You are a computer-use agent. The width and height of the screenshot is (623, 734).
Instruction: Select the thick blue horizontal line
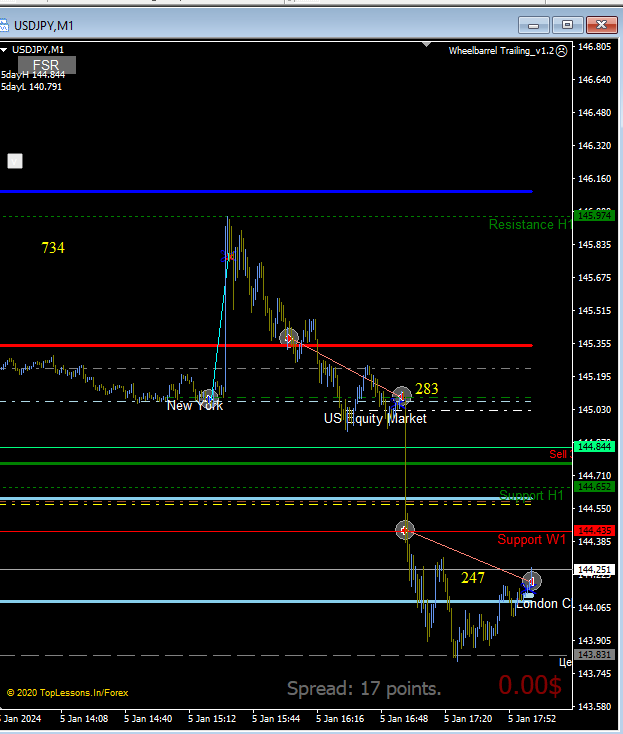266,191
